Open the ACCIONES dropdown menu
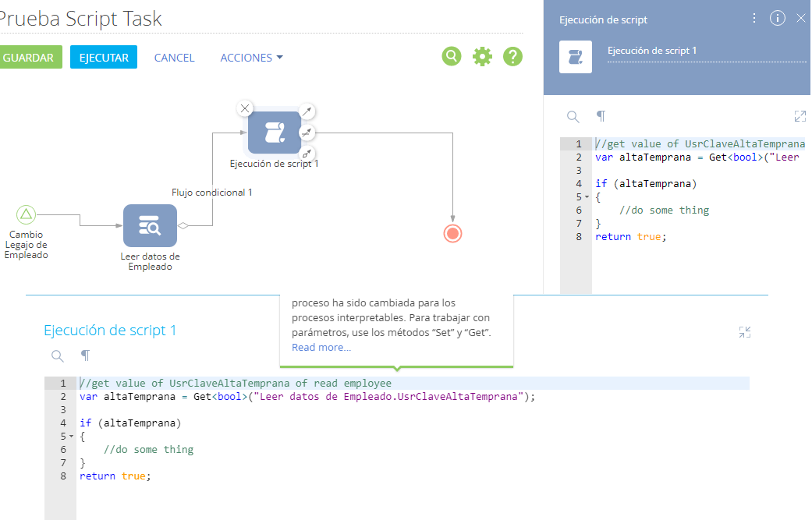The height and width of the screenshot is (520, 812). [251, 58]
